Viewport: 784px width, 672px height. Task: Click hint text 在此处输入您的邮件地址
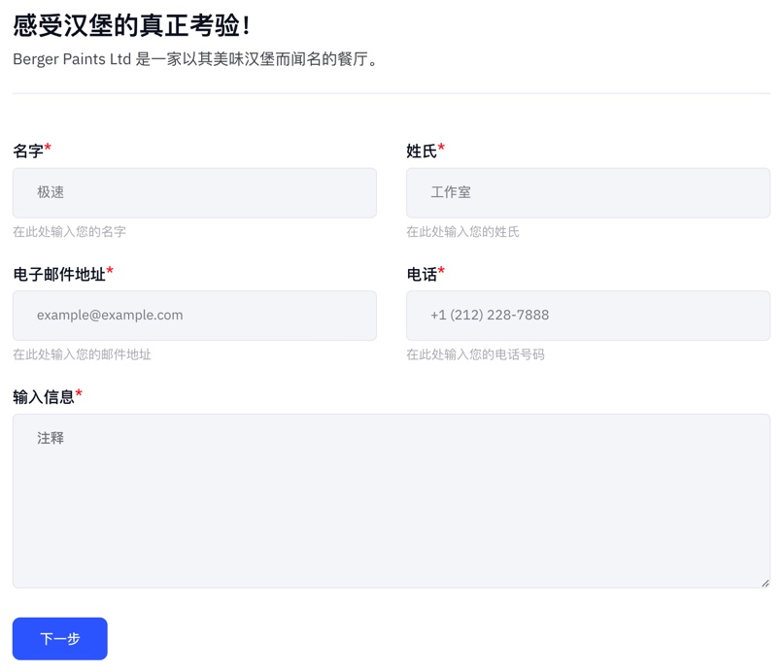pos(82,354)
